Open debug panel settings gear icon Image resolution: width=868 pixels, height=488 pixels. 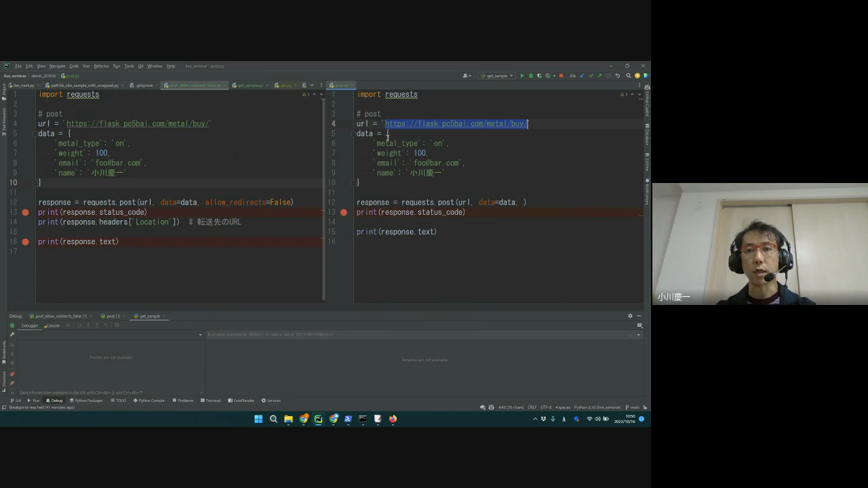[x=630, y=316]
